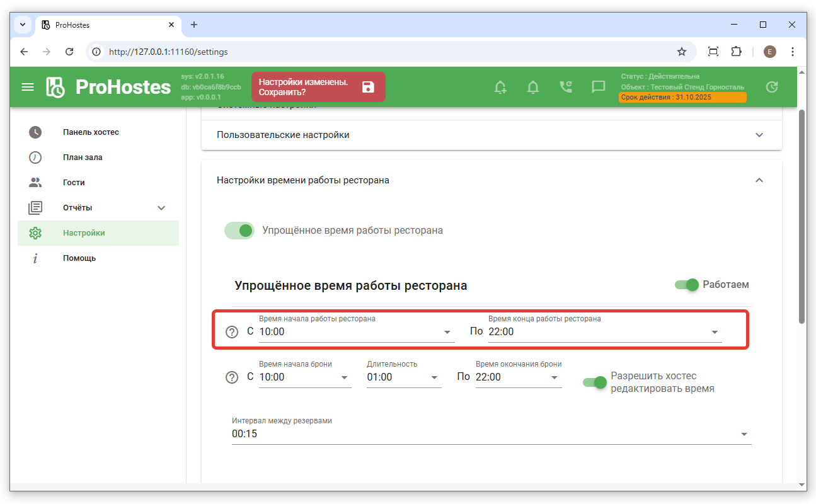The image size is (816, 504).
Task: Click the add notification bell icon
Action: [500, 87]
